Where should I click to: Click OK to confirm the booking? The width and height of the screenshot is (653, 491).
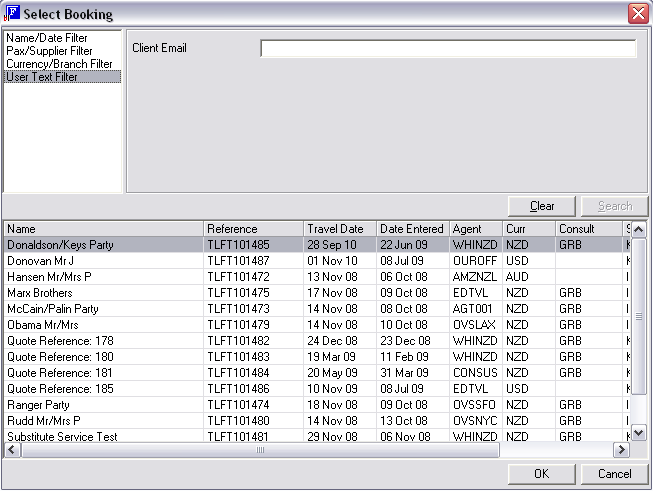click(541, 474)
